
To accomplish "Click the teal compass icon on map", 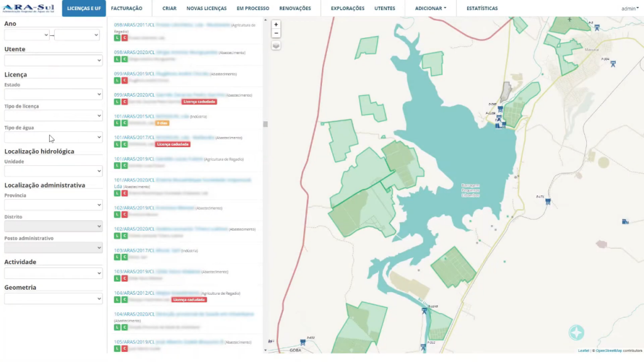I will tap(576, 332).
